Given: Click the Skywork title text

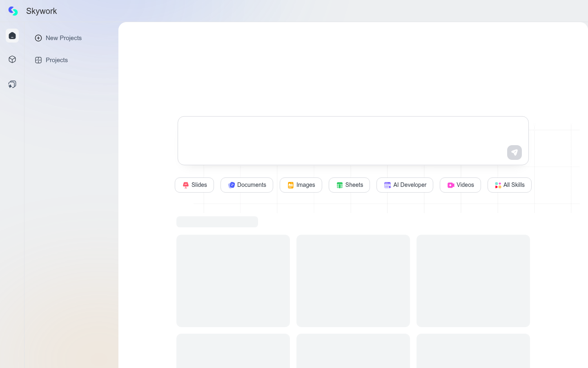Looking at the screenshot, I should tap(42, 11).
